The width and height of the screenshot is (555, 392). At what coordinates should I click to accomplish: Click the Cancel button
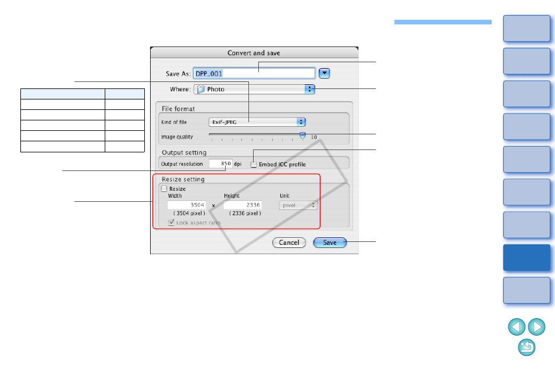click(x=289, y=243)
